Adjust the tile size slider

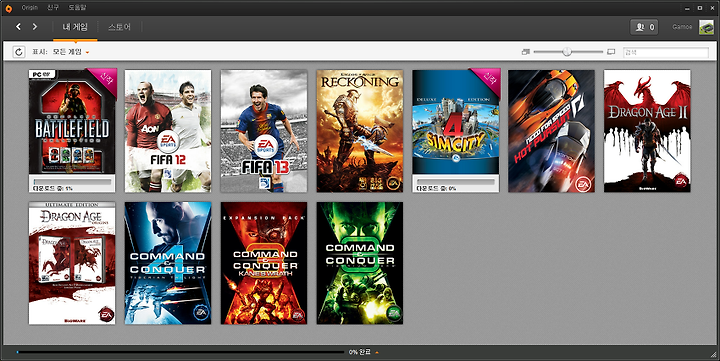coord(567,52)
